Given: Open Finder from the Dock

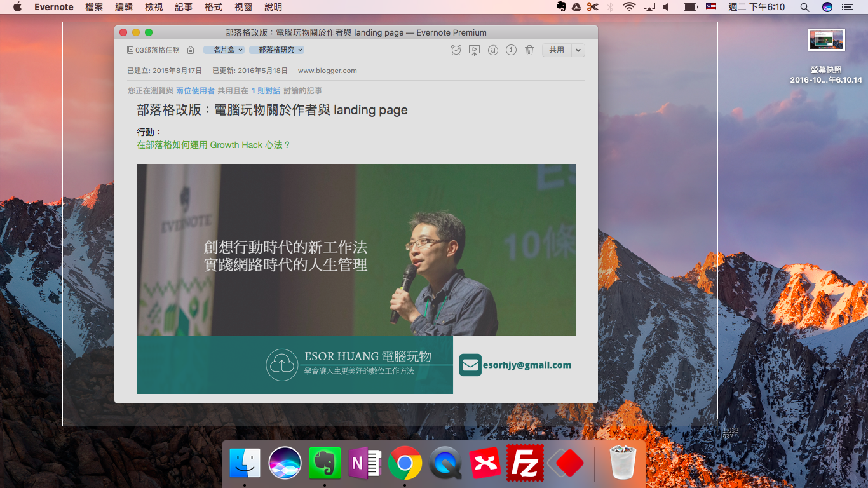Looking at the screenshot, I should (245, 463).
